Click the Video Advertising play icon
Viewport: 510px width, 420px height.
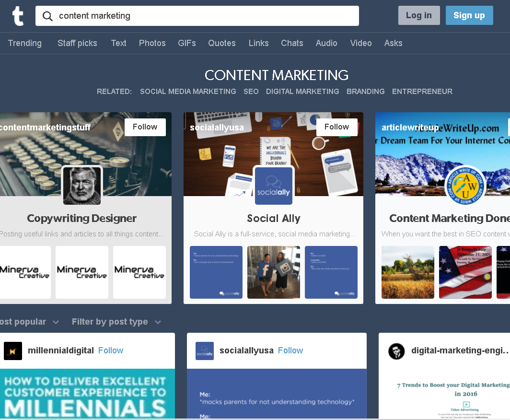tap(466, 404)
